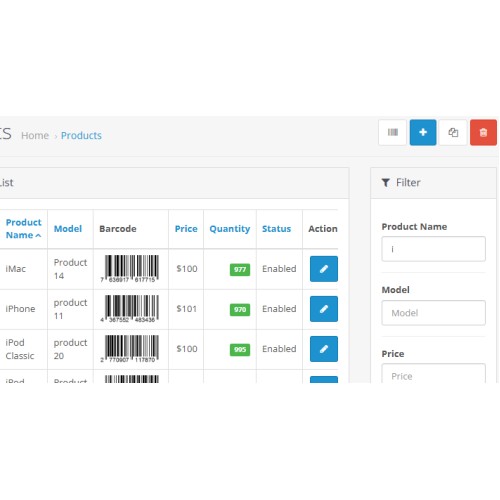Edit the iPhone product with pencil icon
The height and width of the screenshot is (500, 500).
tap(324, 309)
